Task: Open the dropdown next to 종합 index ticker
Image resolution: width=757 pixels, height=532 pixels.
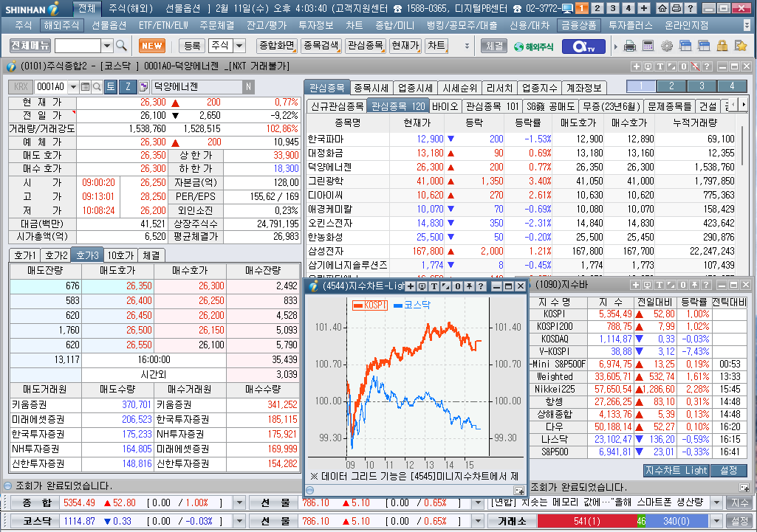Action: coord(239,503)
